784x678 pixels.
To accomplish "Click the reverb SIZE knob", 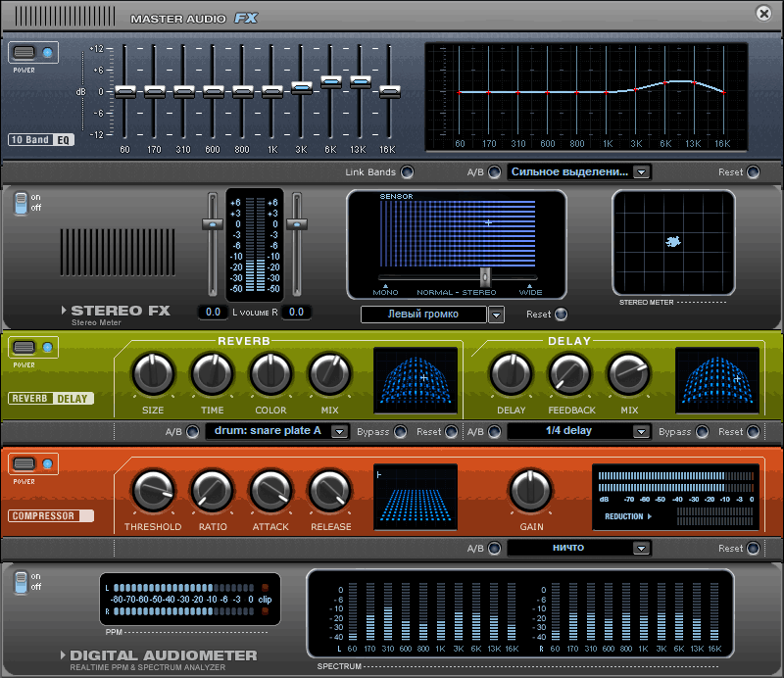I will (x=153, y=374).
